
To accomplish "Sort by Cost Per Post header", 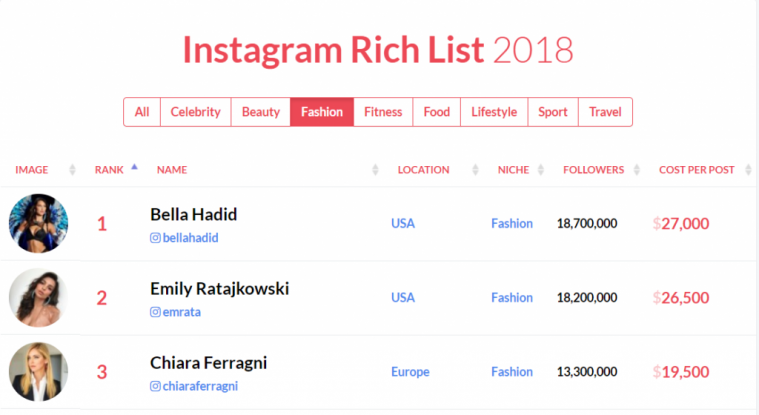I will pos(697,170).
